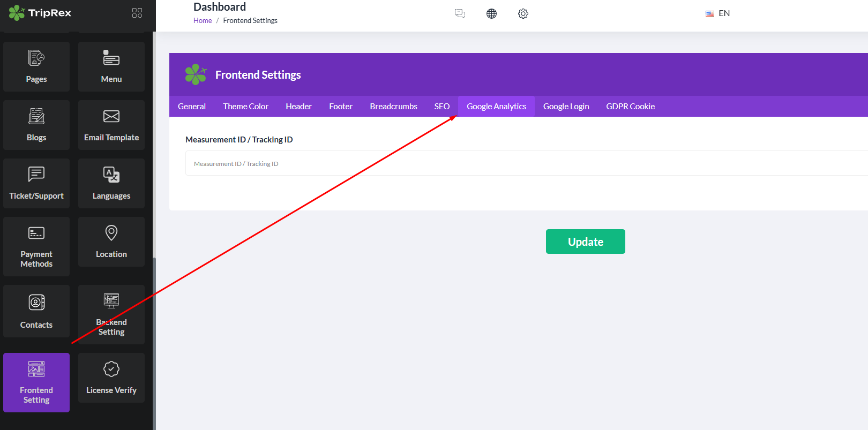The width and height of the screenshot is (868, 430).
Task: Switch to the SEO tab
Action: (x=442, y=107)
